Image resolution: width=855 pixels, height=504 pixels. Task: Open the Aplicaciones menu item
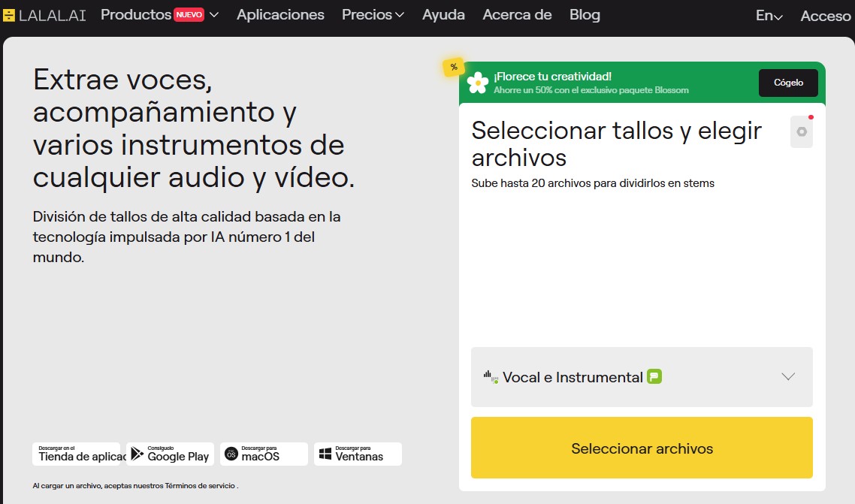(280, 15)
